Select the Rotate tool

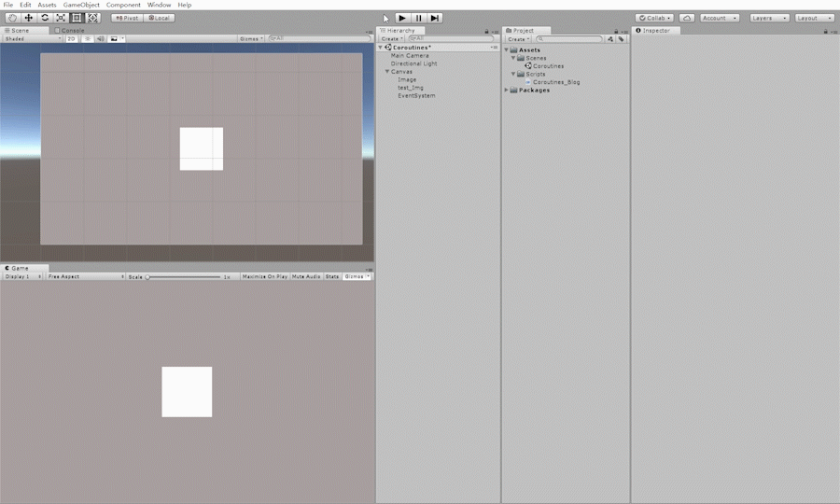click(x=45, y=18)
